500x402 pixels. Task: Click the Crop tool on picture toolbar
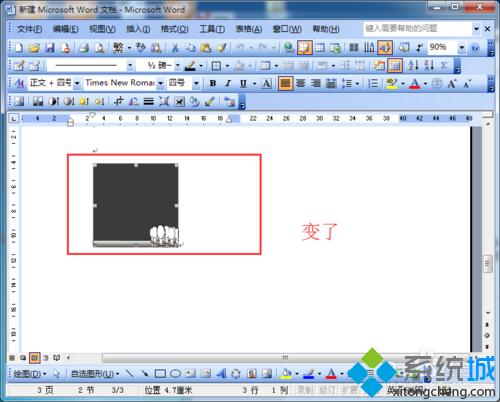point(118,101)
